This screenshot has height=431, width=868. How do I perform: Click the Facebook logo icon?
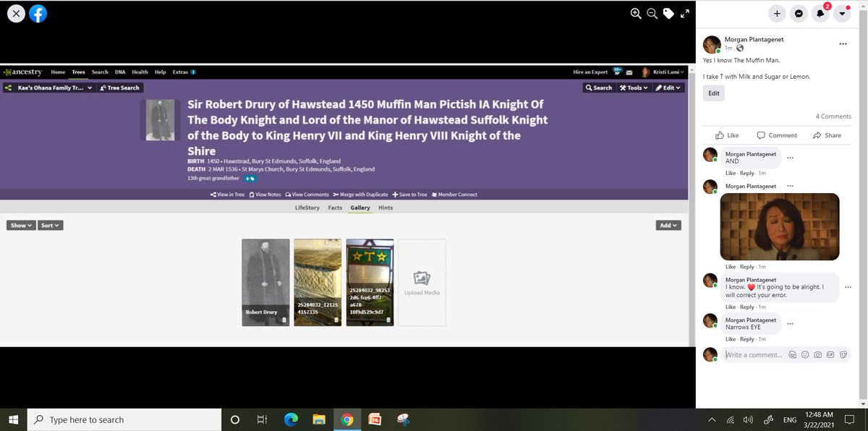pyautogui.click(x=38, y=13)
